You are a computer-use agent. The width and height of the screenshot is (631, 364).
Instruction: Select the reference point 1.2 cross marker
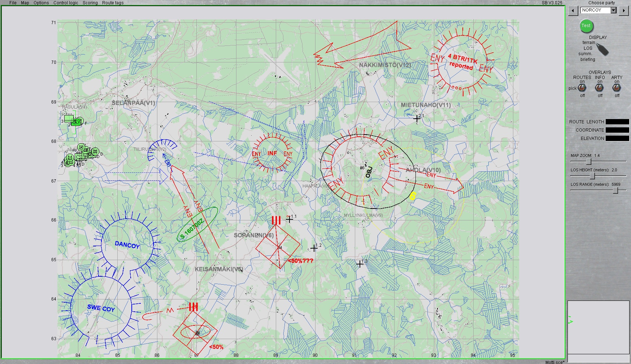coord(314,248)
